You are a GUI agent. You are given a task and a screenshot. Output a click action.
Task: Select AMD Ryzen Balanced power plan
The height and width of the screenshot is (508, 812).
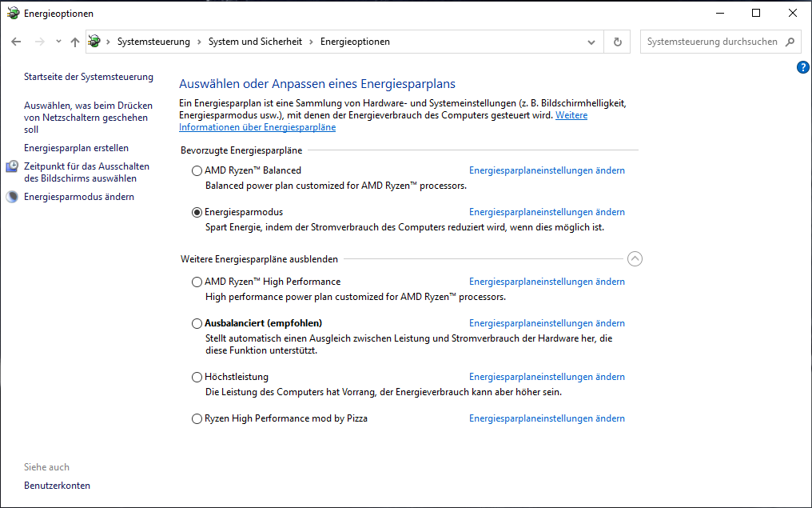coord(197,170)
